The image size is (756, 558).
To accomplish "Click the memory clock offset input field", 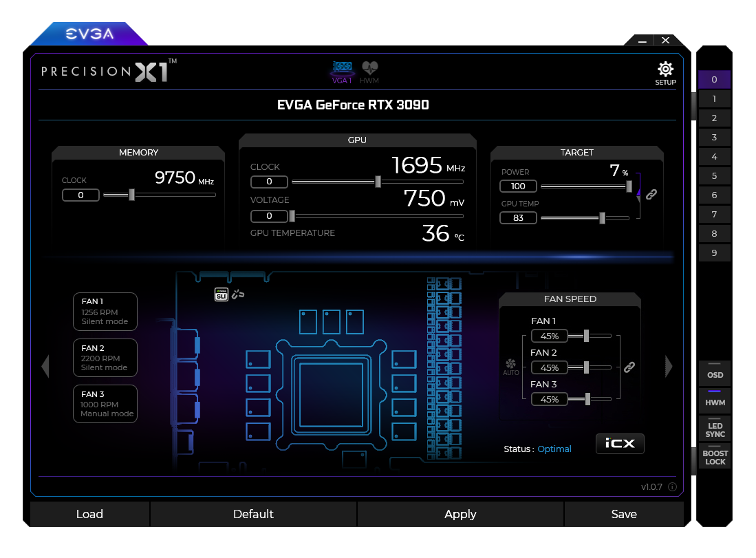I will click(80, 195).
